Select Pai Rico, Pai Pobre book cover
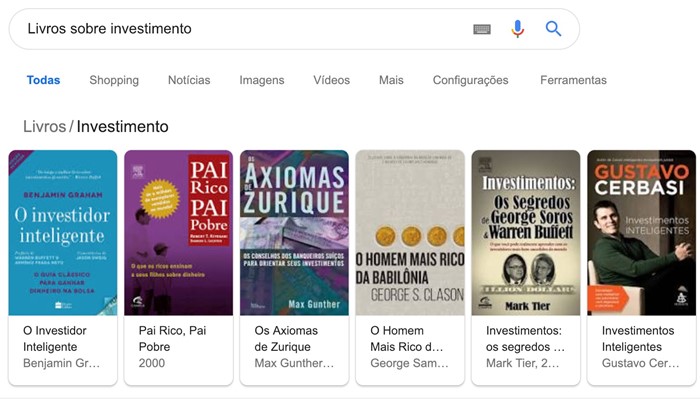 178,232
